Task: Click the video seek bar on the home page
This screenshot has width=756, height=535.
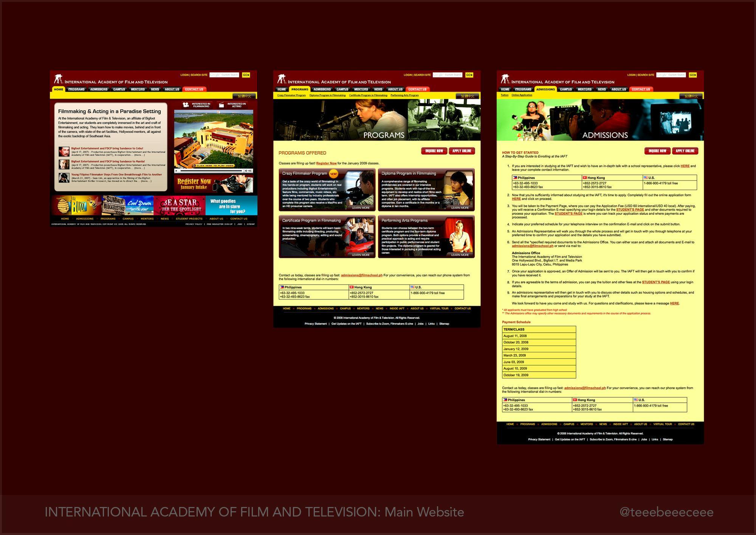Action: (x=211, y=171)
